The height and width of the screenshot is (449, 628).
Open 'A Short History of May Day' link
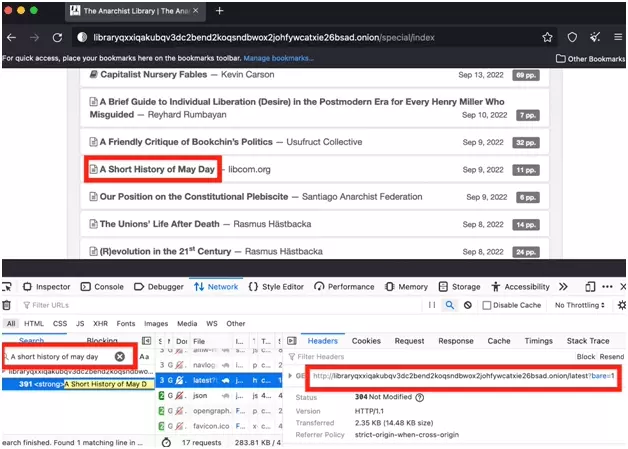(x=156, y=169)
